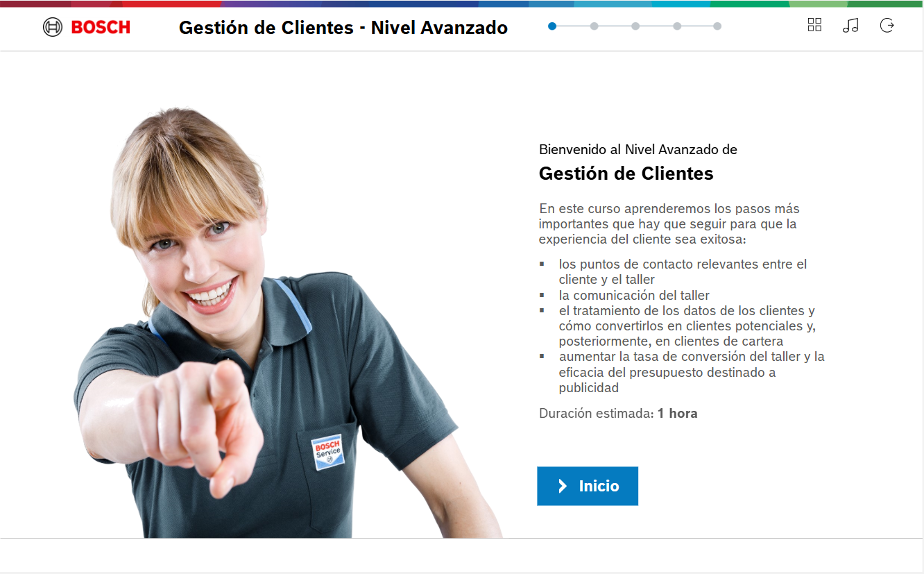Click the photo of the smiling woman
The height and width of the screenshot is (574, 924).
pyautogui.click(x=277, y=323)
